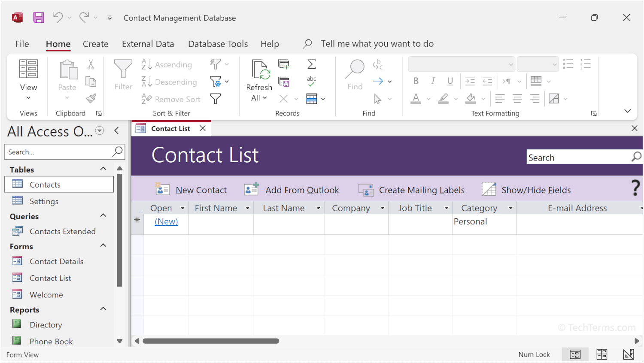Click the Save record icon
Viewport: 644px width, 363px height.
[x=284, y=82]
